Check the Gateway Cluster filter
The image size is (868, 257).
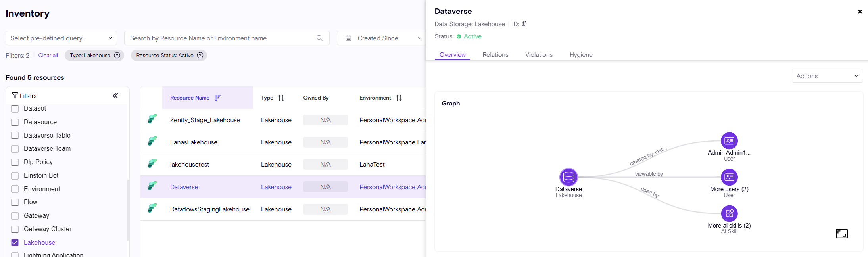point(15,229)
